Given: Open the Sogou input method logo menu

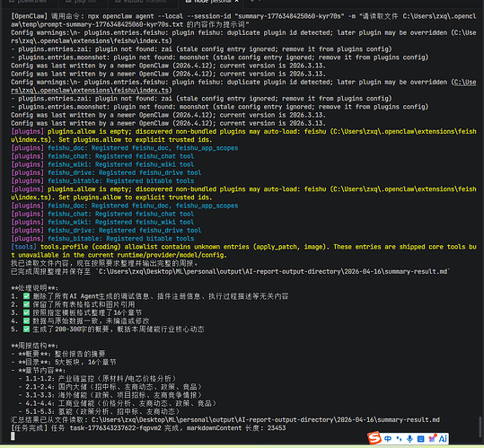Looking at the screenshot, I should click(x=374, y=438).
